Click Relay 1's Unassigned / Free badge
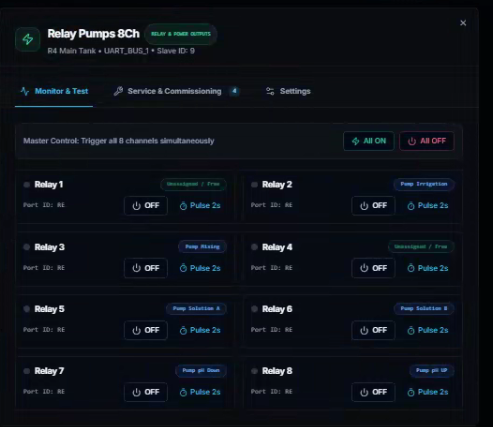The width and height of the screenshot is (493, 427). coord(193,184)
